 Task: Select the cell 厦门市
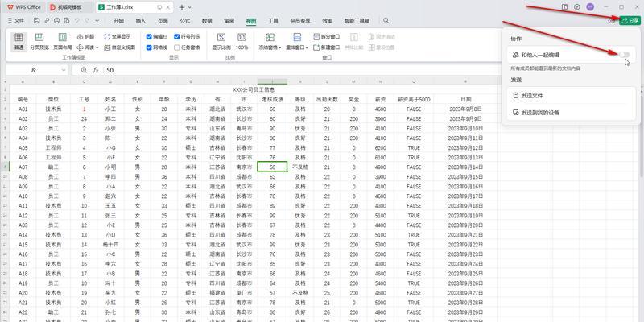(244, 293)
